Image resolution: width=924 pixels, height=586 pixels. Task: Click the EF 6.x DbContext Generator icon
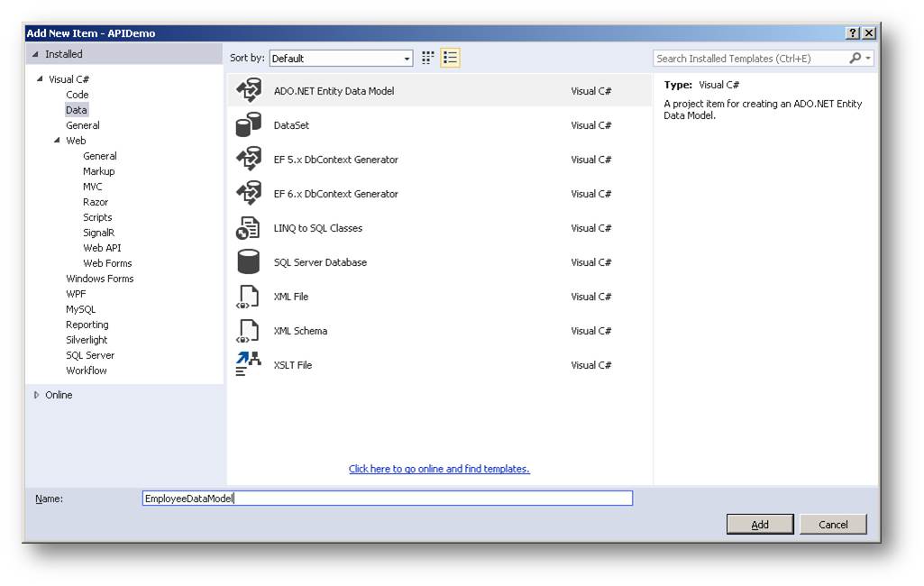pyautogui.click(x=249, y=193)
